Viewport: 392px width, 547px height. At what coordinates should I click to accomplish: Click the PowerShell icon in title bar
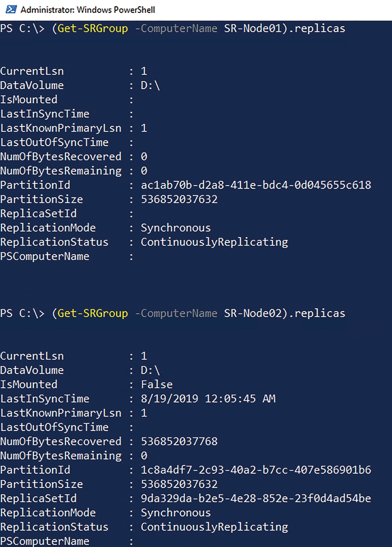tap(11, 9)
